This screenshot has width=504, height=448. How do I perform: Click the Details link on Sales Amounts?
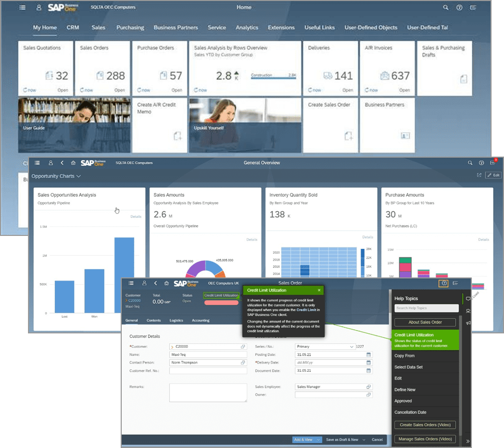click(x=252, y=240)
